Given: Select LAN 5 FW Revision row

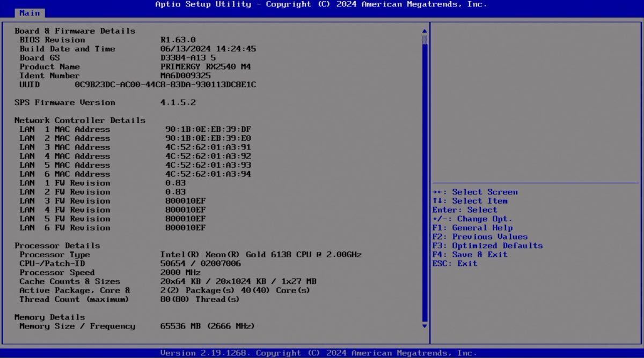Looking at the screenshot, I should 113,219.
